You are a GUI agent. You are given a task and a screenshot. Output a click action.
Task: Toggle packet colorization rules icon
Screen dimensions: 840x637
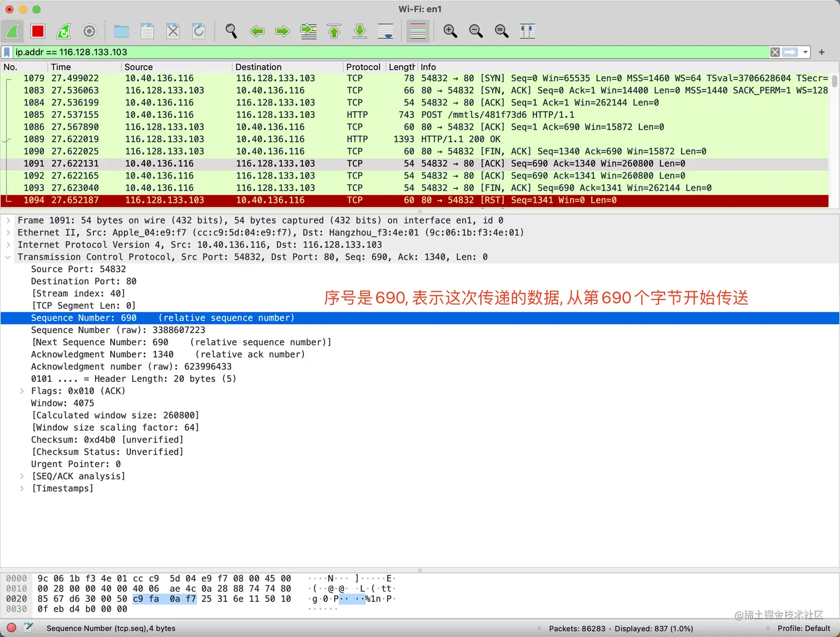point(418,31)
